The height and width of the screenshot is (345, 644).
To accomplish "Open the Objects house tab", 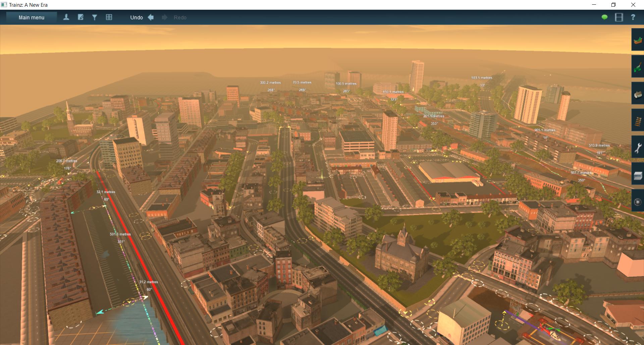I will click(x=638, y=93).
